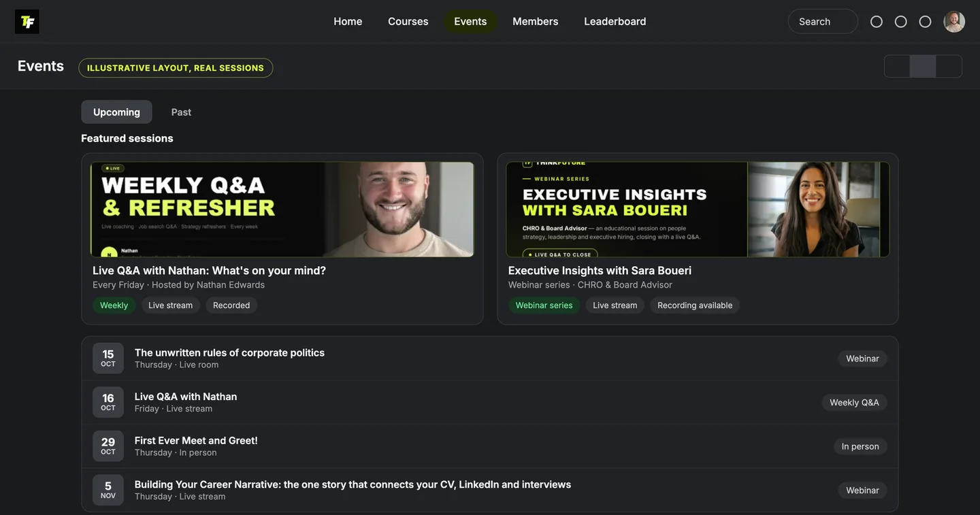The image size is (980, 515).
Task: Click 'Webinar series · CHRO & Board Advisor' subtitle
Action: (x=590, y=285)
